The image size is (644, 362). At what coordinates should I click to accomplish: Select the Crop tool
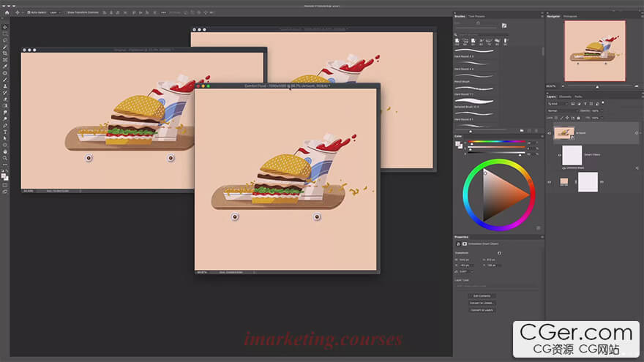5,53
